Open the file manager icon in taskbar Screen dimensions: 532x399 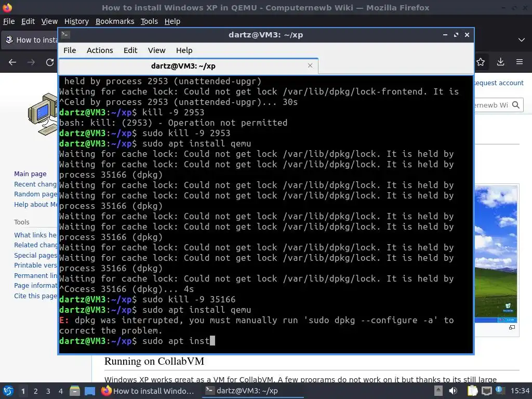(75, 391)
